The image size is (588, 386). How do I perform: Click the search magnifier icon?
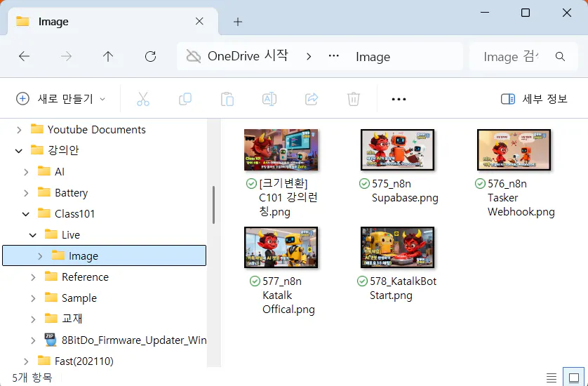pyautogui.click(x=560, y=57)
